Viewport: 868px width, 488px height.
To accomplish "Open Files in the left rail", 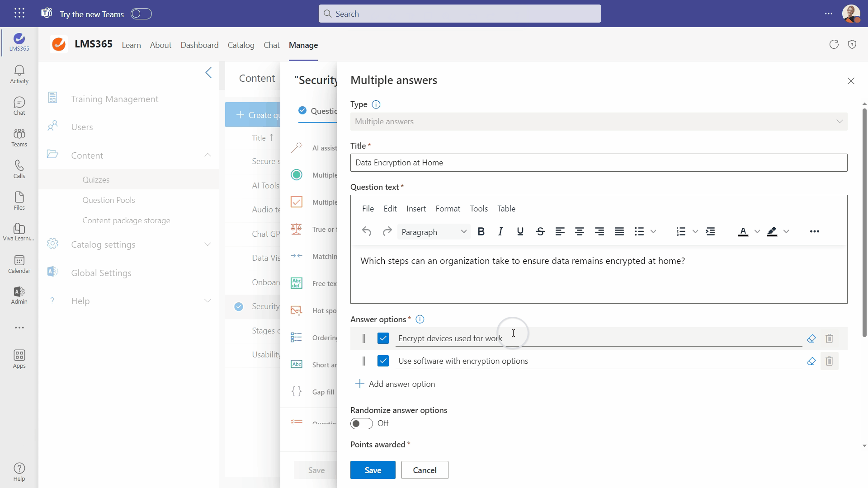I will 19,201.
